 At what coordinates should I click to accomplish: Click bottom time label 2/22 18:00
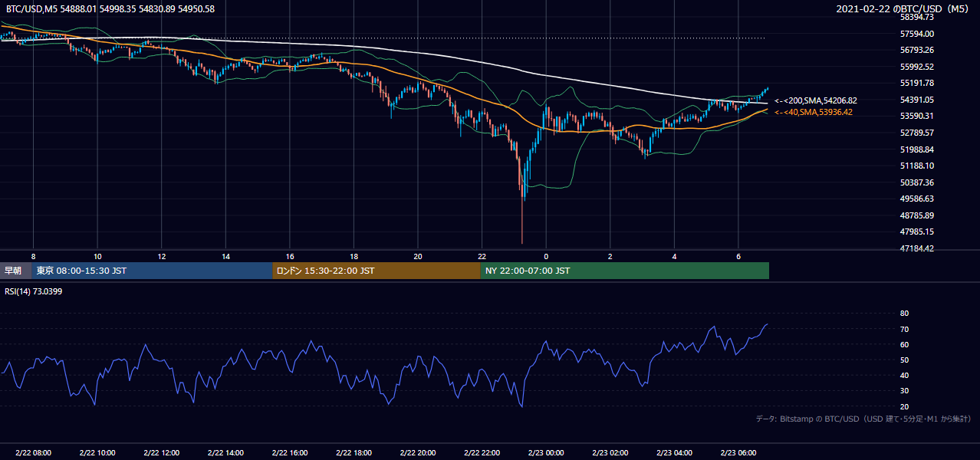[x=354, y=452]
